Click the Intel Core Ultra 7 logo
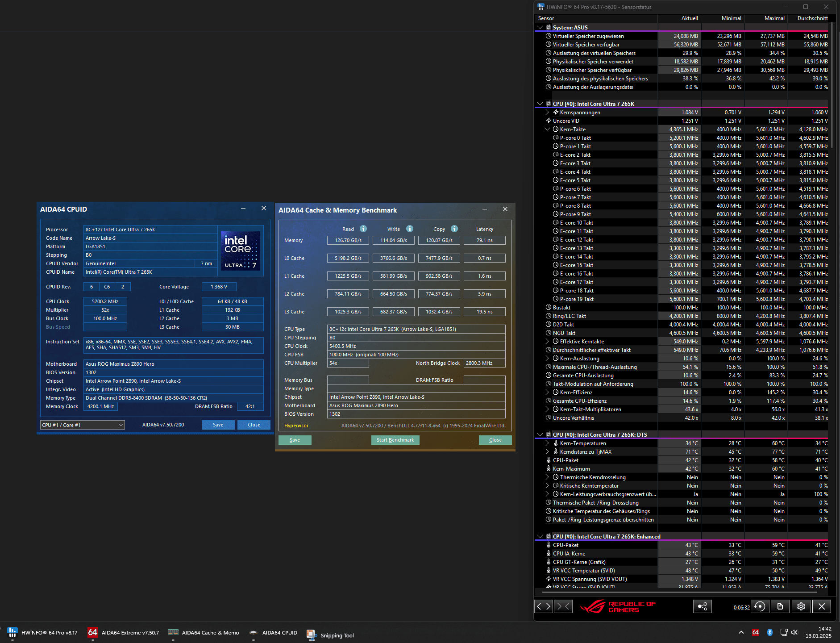Screen dimensions: 840x643 (241, 251)
